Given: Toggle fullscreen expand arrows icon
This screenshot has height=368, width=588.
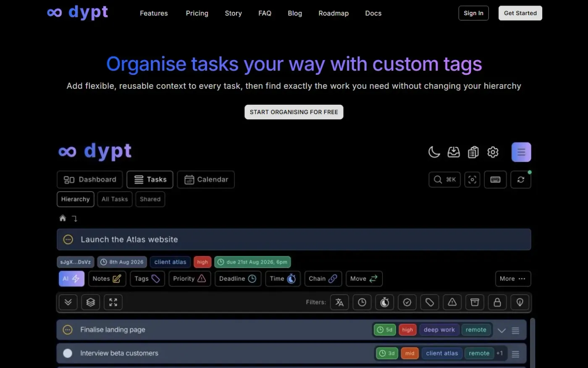Looking at the screenshot, I should click(113, 302).
